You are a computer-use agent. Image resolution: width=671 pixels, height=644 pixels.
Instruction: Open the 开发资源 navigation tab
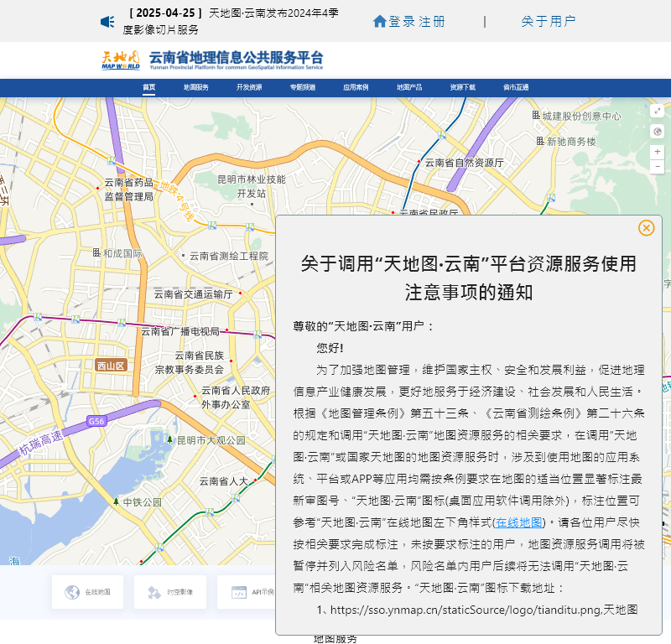point(249,87)
